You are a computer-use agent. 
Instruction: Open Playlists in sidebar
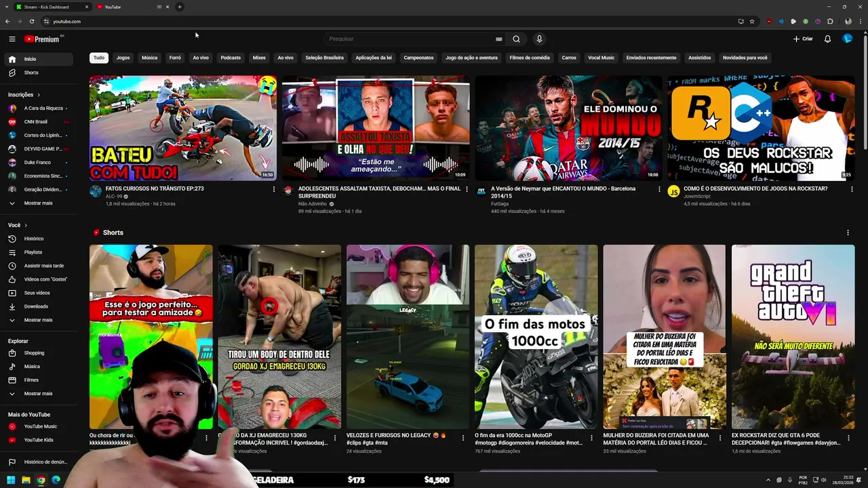point(39,252)
